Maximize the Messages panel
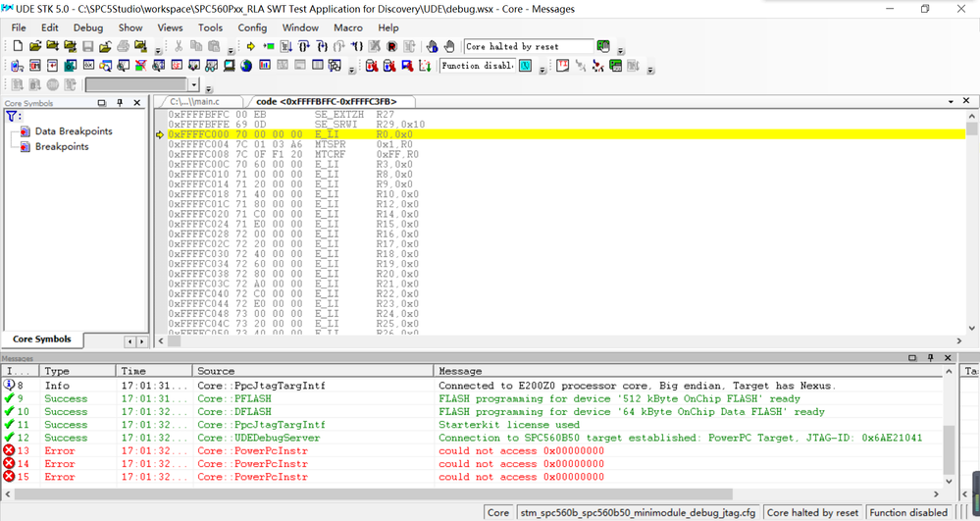 click(x=912, y=358)
